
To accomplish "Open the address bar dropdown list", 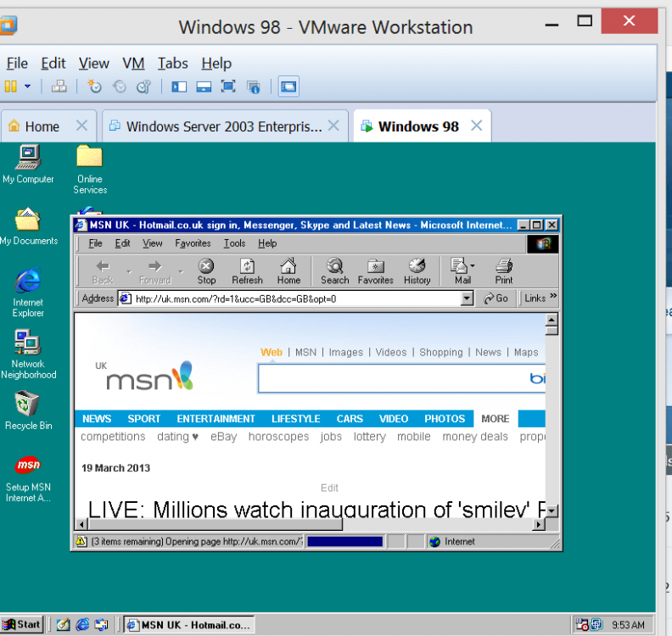I will point(467,298).
